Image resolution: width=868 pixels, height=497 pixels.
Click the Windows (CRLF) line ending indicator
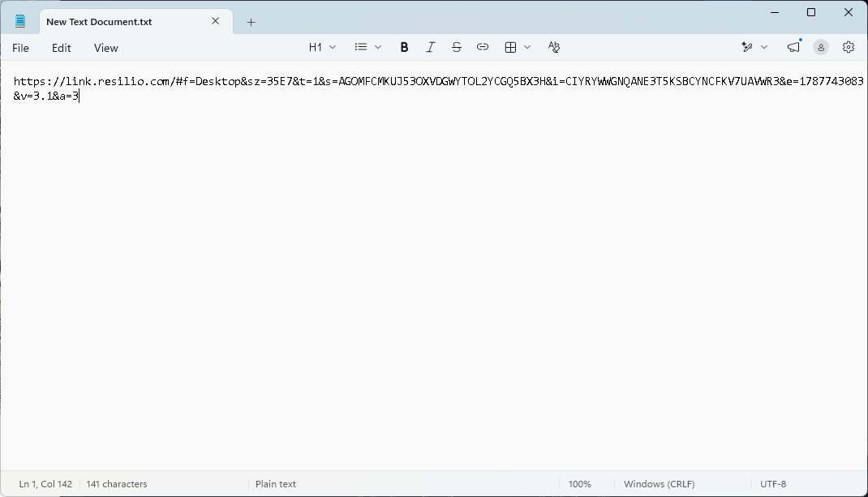point(659,484)
